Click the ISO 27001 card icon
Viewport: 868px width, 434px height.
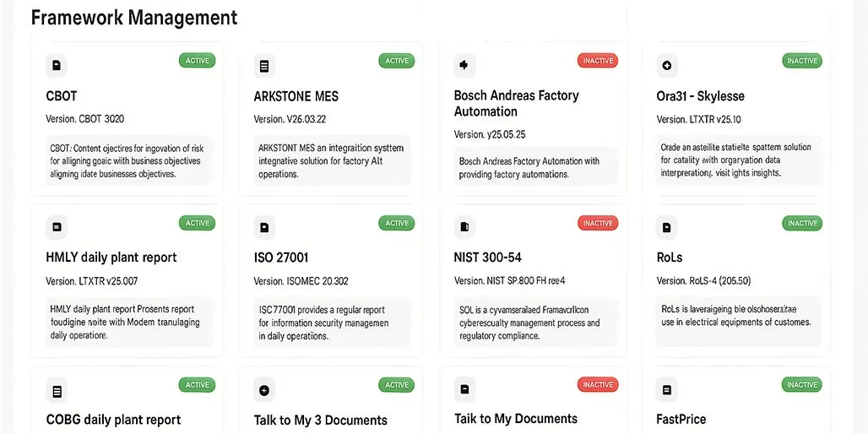264,227
